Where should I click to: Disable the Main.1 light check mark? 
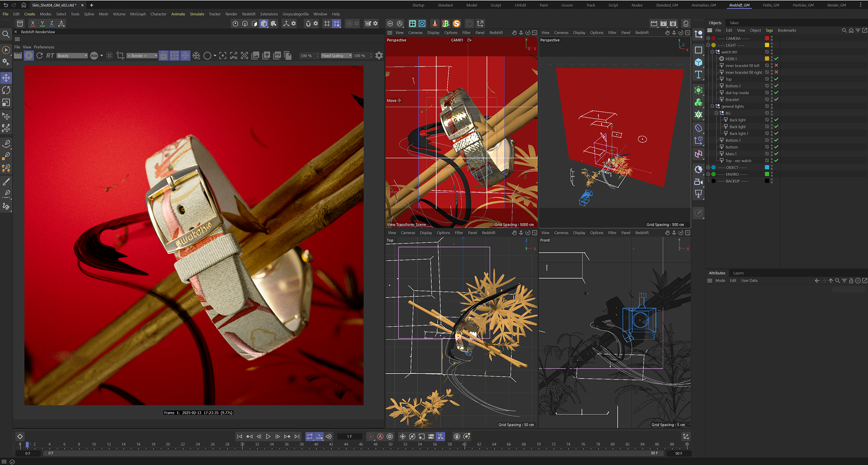(x=776, y=154)
